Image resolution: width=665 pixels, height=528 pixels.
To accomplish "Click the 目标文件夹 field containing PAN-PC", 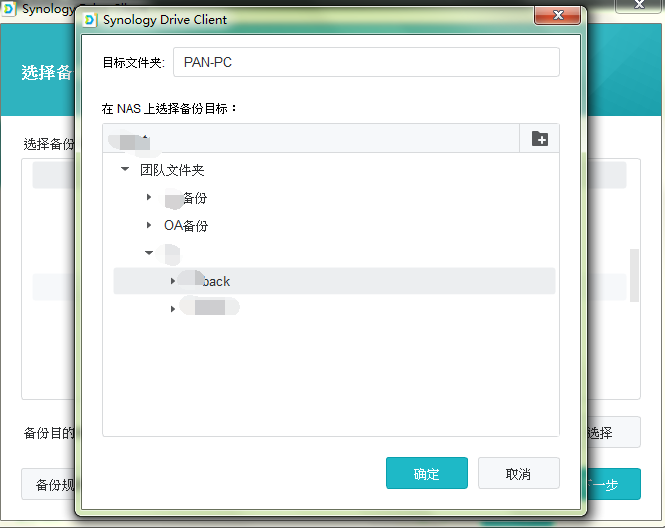I will click(366, 62).
